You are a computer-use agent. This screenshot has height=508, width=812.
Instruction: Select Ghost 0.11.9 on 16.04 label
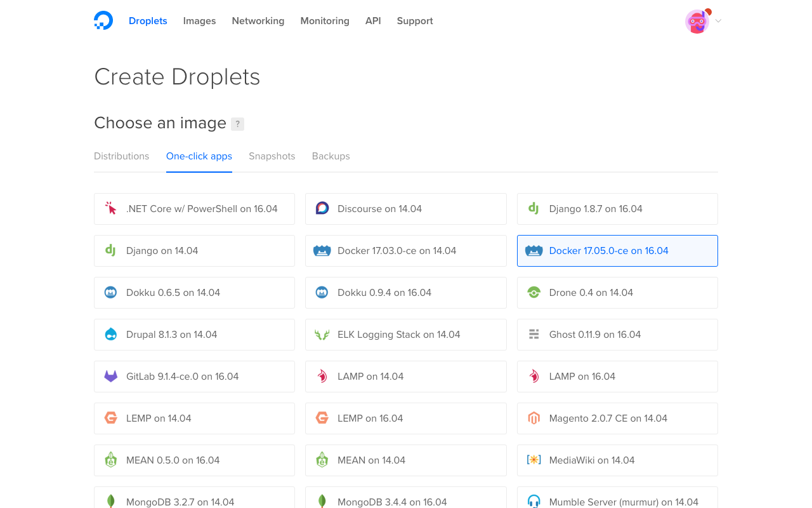[595, 335]
